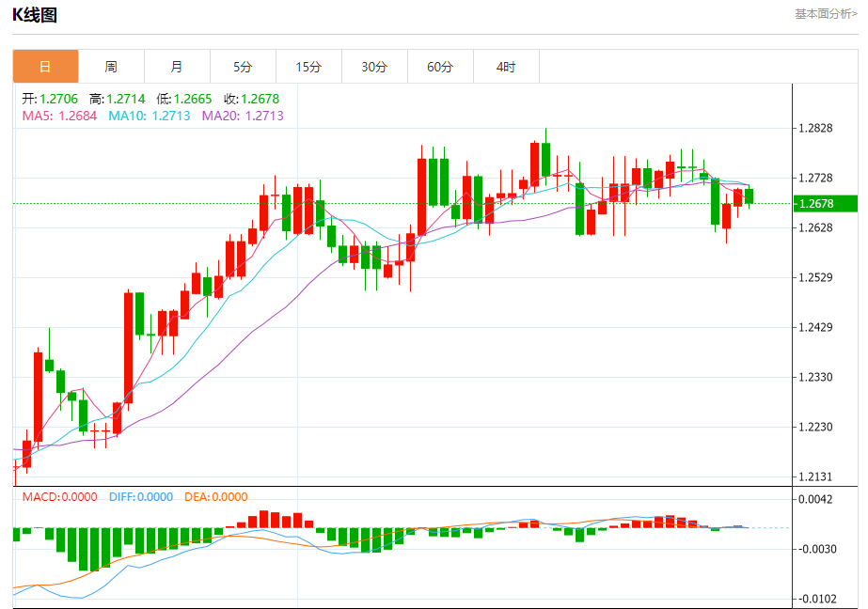This screenshot has width=868, height=609.
Task: Click the MACD indicator label
Action: coord(60,497)
